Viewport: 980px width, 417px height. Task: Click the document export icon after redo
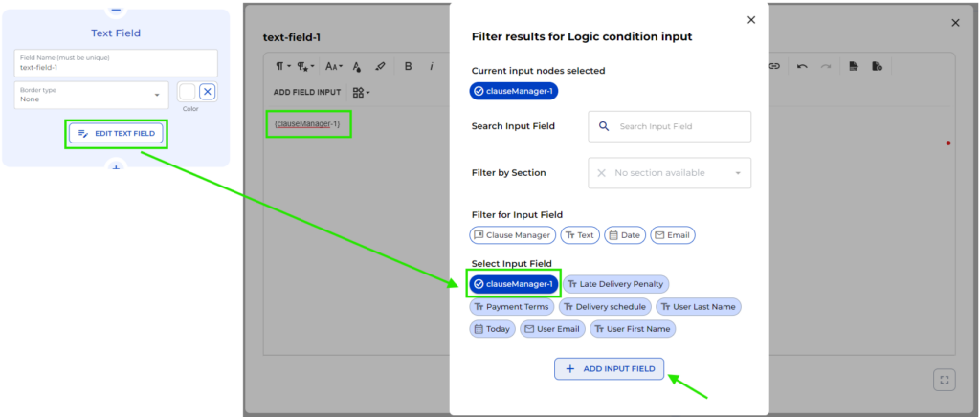click(854, 66)
